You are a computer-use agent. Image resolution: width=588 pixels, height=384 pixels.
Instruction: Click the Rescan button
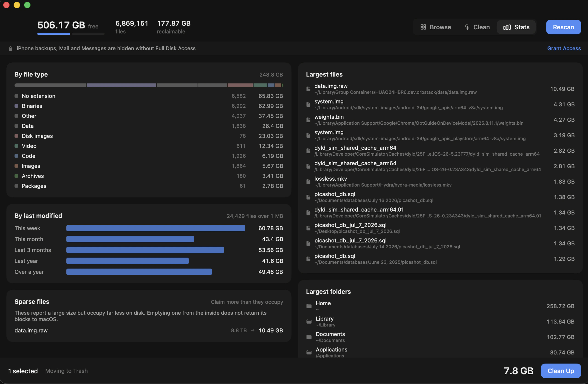(x=563, y=27)
